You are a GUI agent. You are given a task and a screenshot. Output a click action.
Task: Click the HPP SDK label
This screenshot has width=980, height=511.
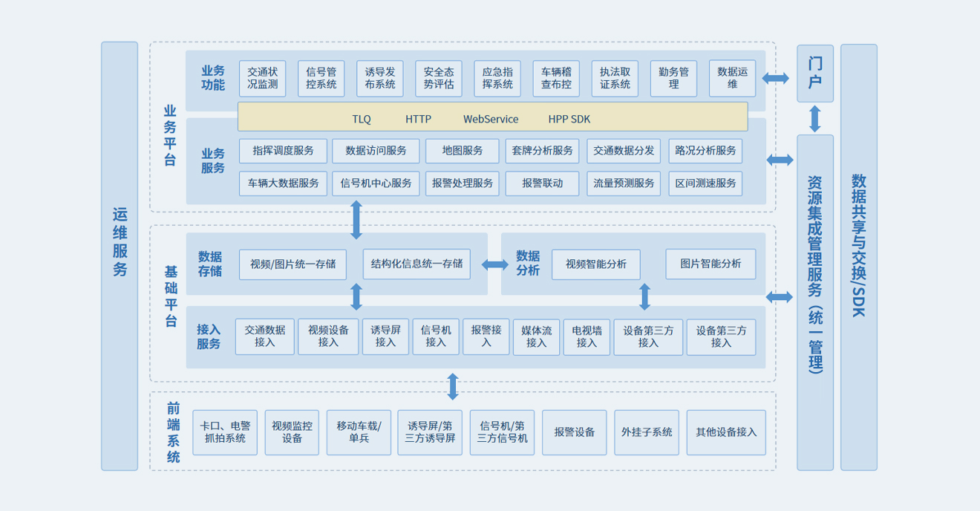coord(569,119)
